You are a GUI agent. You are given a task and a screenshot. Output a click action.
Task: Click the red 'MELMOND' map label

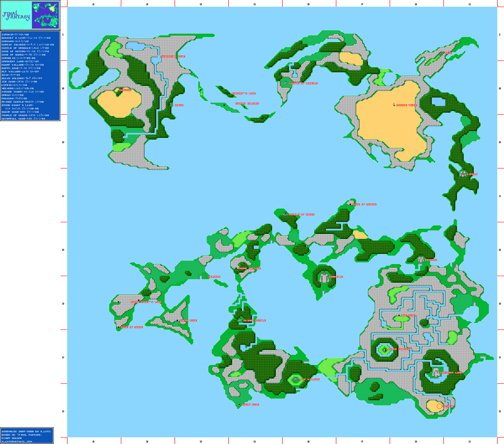tap(214, 277)
